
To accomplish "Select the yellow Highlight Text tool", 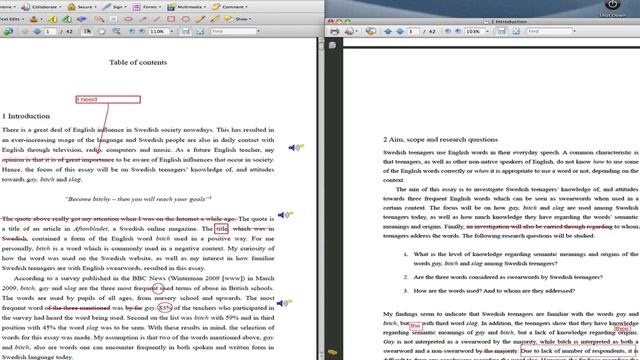I will (x=53, y=19).
